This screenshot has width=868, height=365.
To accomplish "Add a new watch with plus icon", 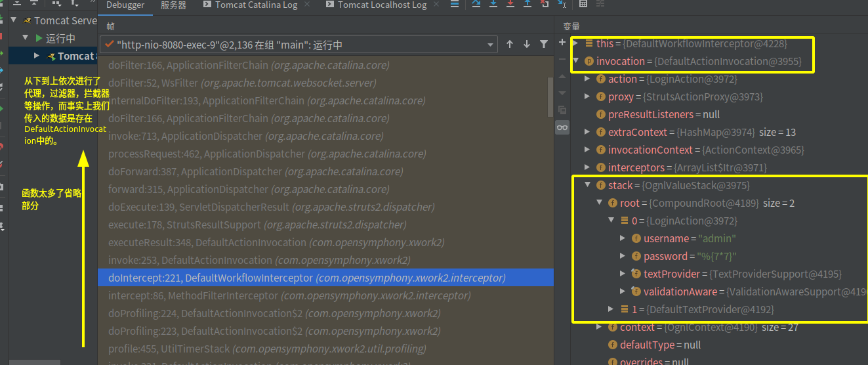I will point(562,43).
